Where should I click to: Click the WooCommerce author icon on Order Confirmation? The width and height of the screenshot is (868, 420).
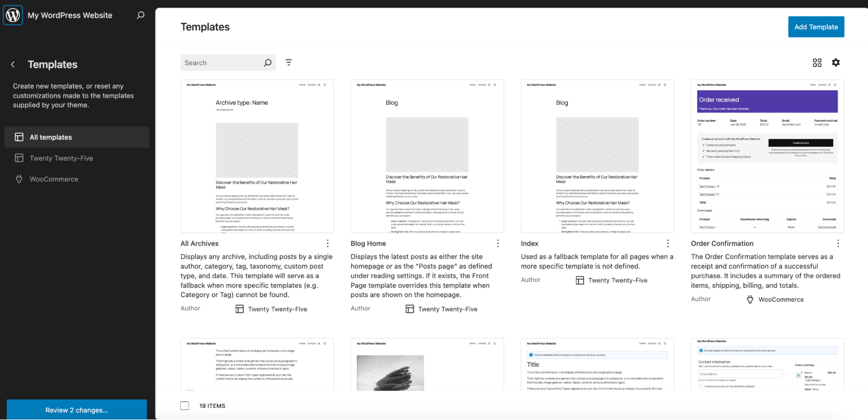click(750, 299)
